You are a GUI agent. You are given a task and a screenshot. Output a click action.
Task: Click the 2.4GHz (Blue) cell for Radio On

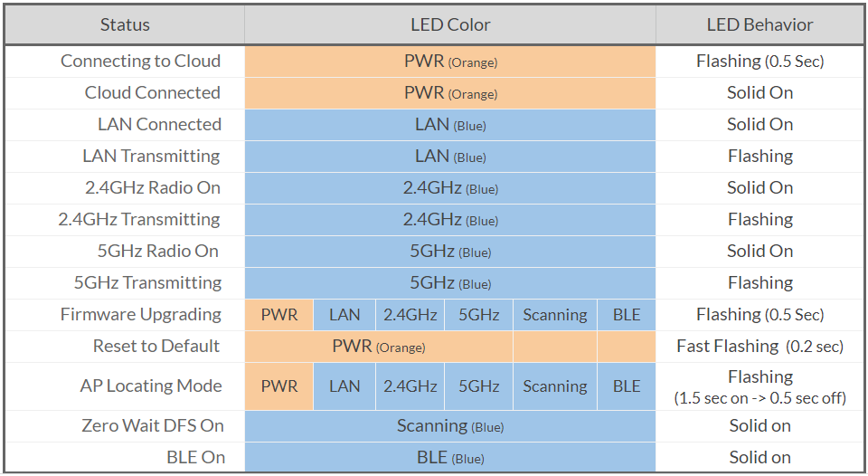[x=450, y=188]
